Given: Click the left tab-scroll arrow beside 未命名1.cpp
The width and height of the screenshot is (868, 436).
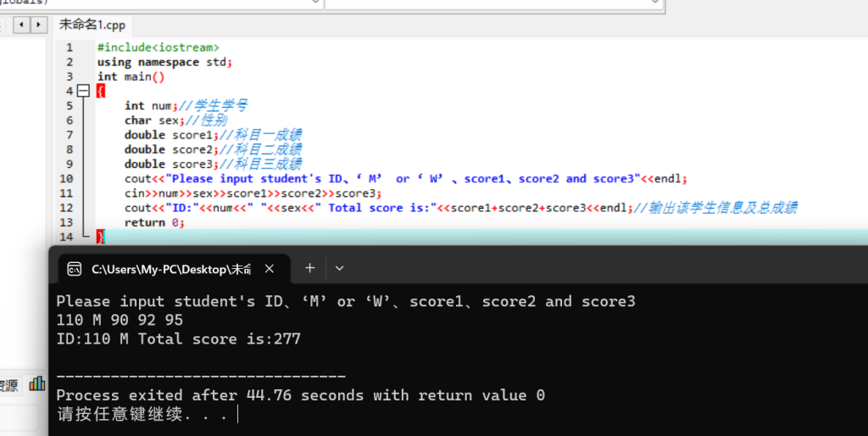Looking at the screenshot, I should coord(21,25).
